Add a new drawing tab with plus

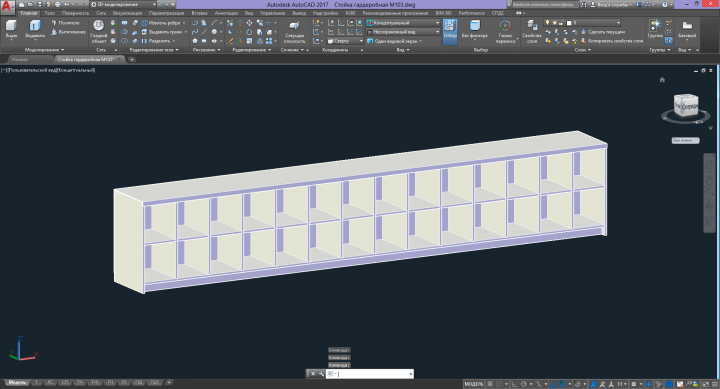(131, 59)
